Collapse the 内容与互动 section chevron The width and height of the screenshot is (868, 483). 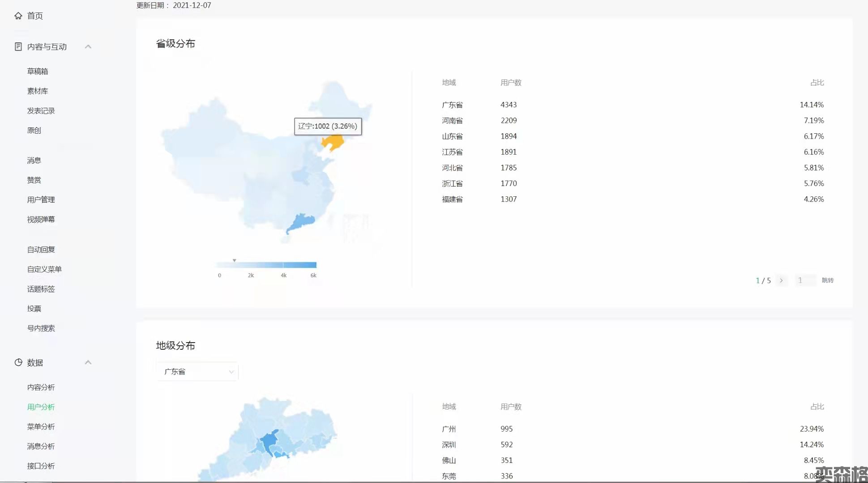point(88,47)
